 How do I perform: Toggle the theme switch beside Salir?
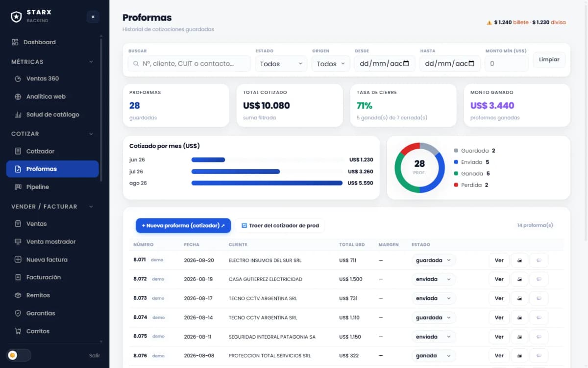pos(19,355)
